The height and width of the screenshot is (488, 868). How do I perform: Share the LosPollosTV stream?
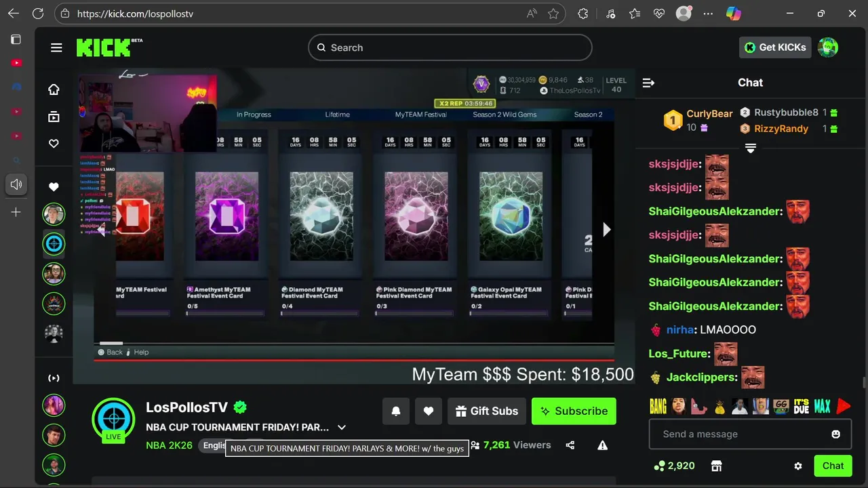(570, 445)
